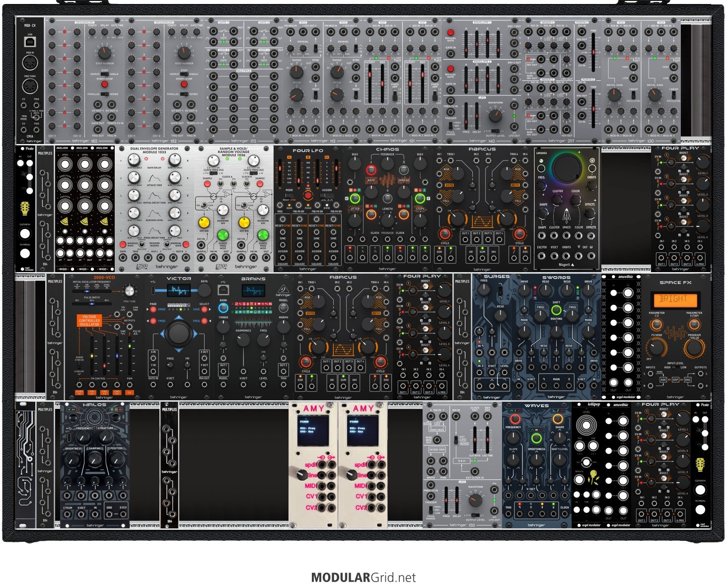
Task: Click the LFO Waveform knob on 140 module
Action: [495, 116]
